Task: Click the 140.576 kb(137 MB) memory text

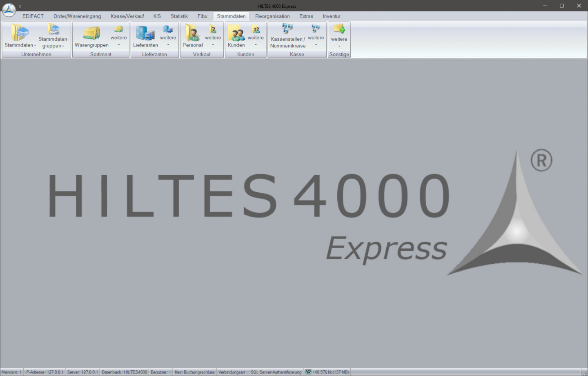Action: tap(331, 372)
